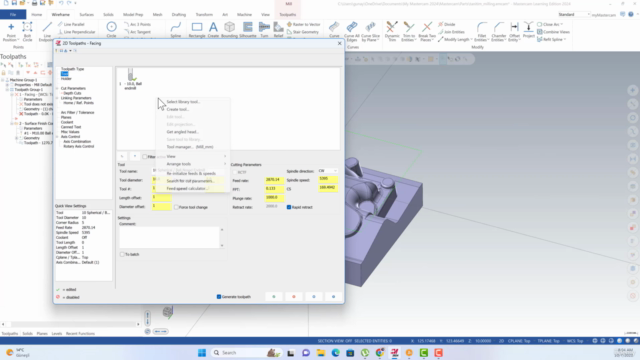640x360 pixels.
Task: Open the Surfaces ribbon tab
Action: pos(86,15)
